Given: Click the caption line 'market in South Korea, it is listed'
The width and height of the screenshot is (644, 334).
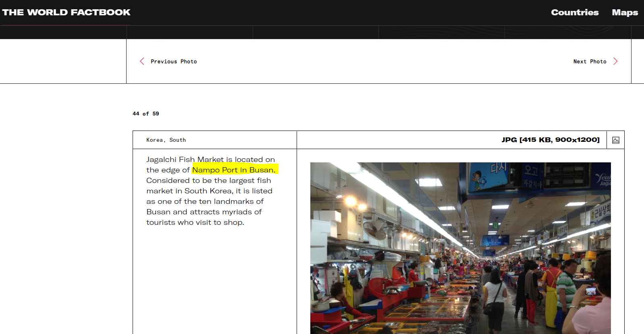Looking at the screenshot, I should (x=209, y=191).
